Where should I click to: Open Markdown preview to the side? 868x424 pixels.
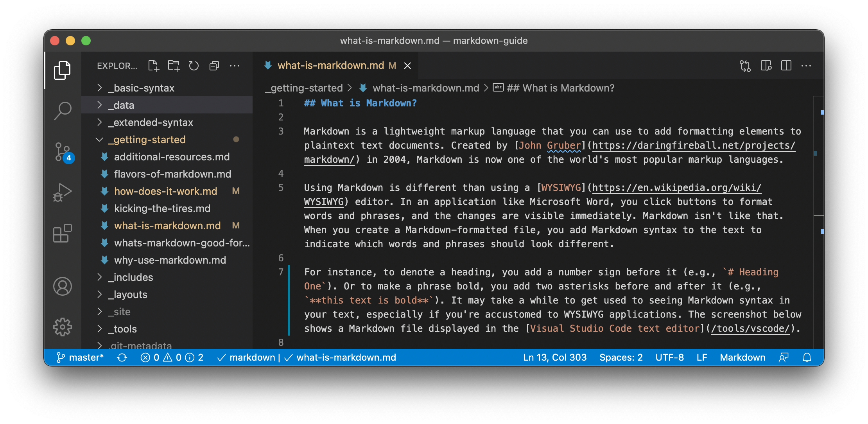click(x=766, y=66)
